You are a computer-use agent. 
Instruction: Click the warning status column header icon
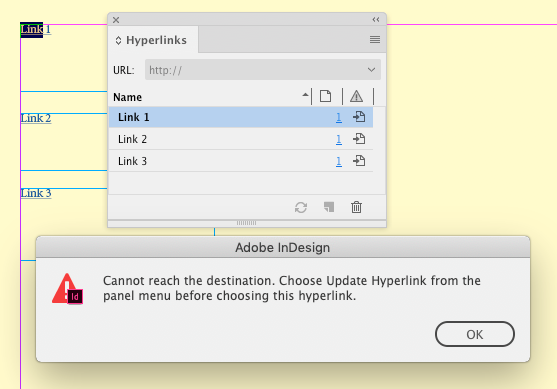(x=356, y=96)
